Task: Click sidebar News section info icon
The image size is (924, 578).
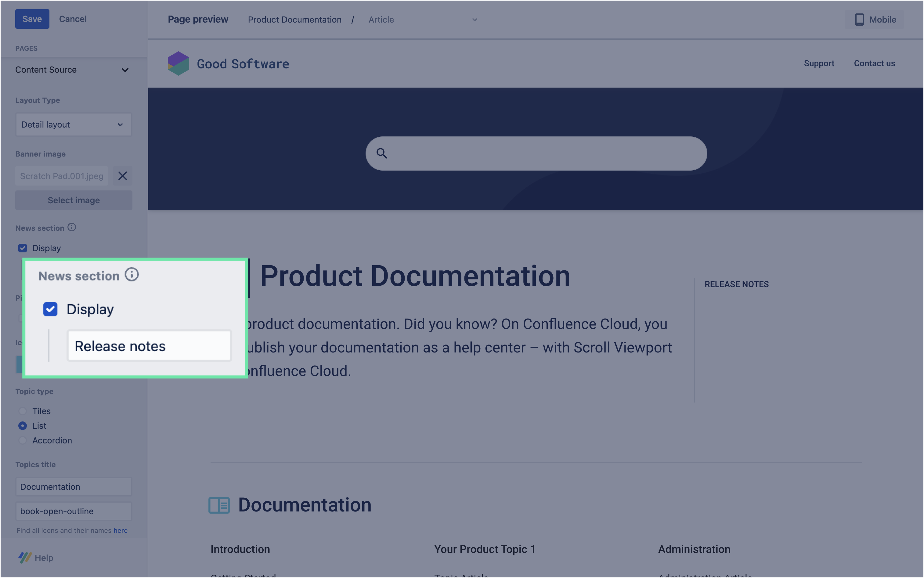Action: tap(72, 227)
